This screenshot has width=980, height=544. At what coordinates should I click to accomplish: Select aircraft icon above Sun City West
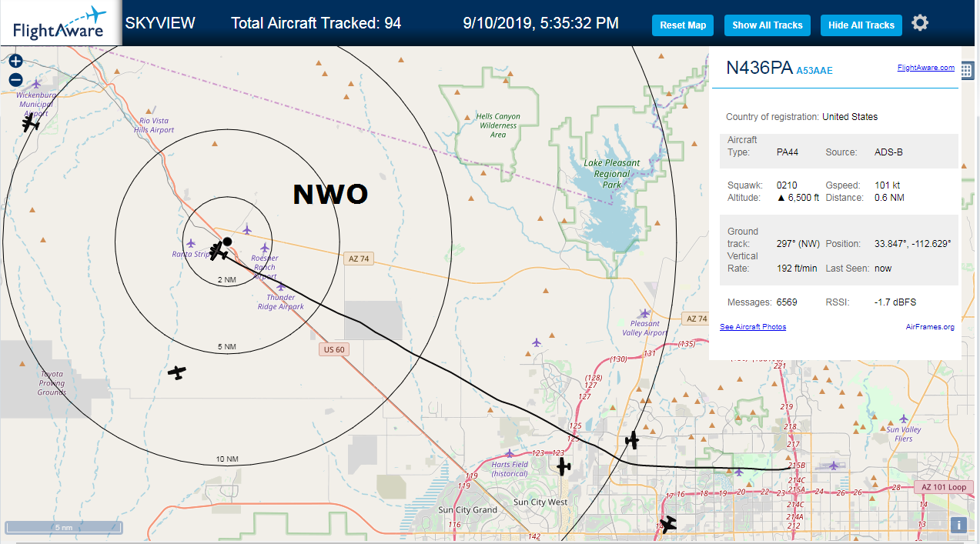coord(564,466)
